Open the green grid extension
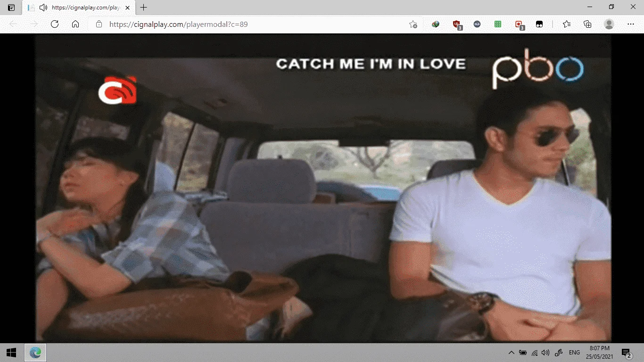Viewport: 644px width, 362px height. pos(498,24)
